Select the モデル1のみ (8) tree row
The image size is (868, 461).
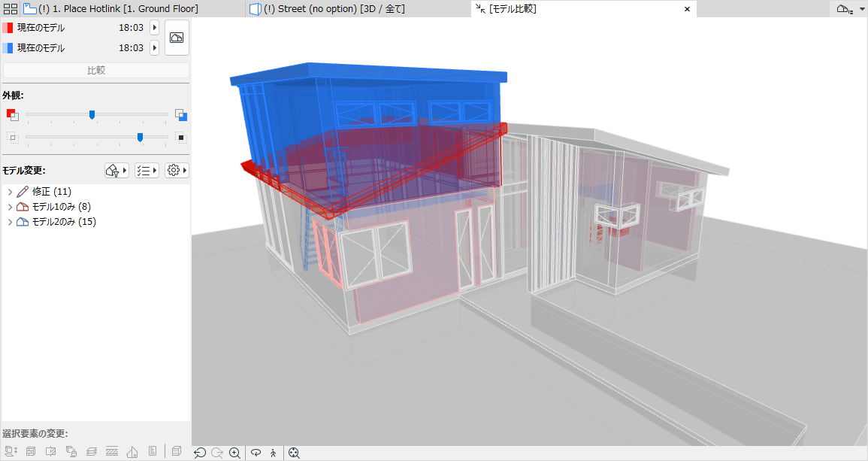pyautogui.click(x=95, y=207)
